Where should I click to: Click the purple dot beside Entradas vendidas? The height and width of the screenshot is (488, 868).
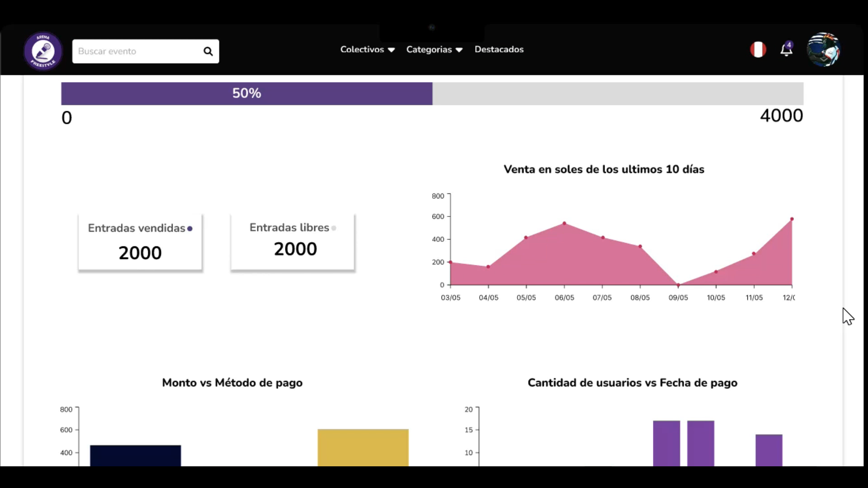click(190, 229)
